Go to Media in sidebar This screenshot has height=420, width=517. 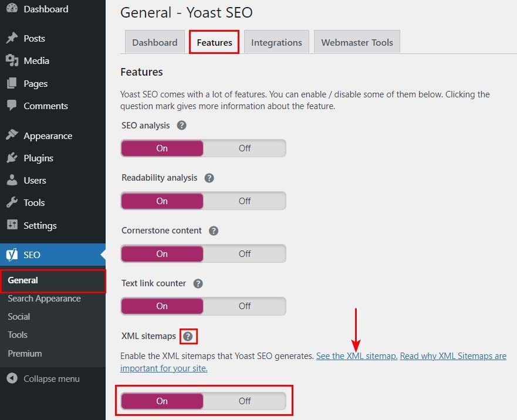click(x=36, y=60)
